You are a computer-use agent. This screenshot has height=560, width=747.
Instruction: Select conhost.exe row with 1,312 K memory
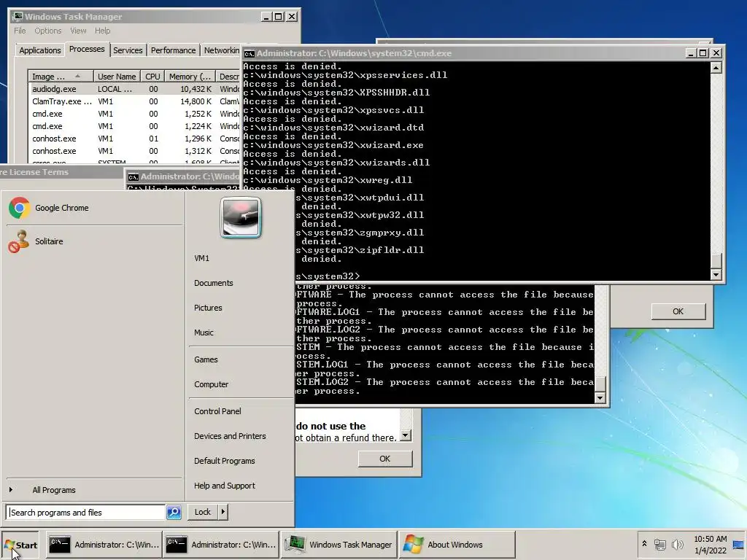pos(134,151)
